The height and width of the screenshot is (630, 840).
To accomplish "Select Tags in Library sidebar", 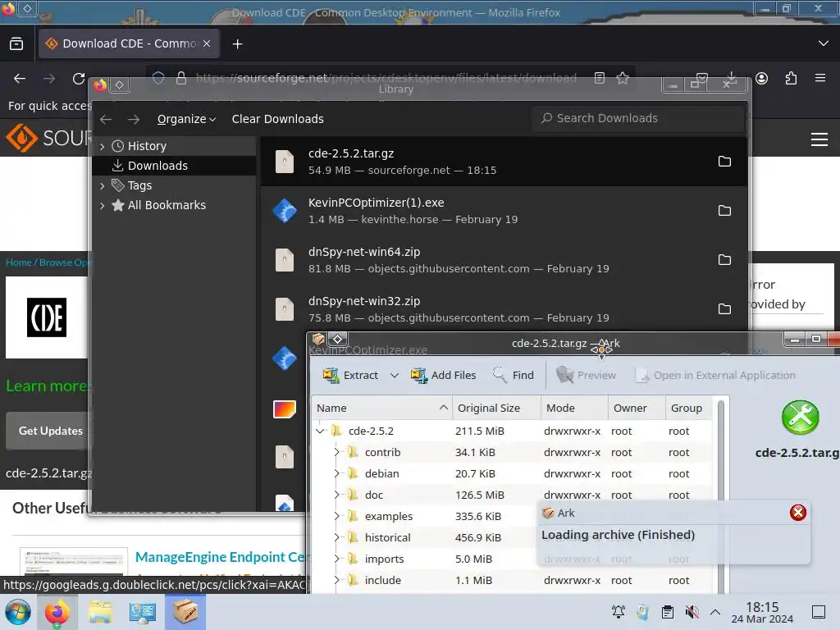I will [174, 185].
